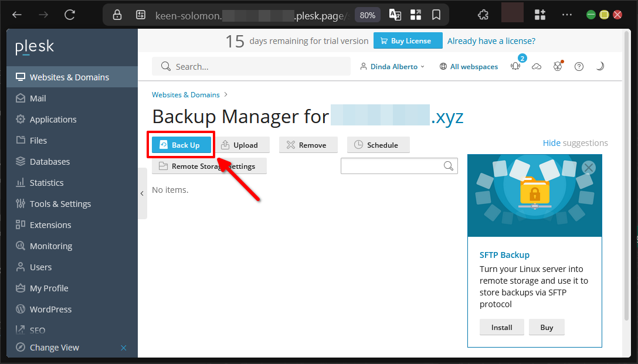Click the cloud backup status icon
Screen dimensions: 638x364
(536, 66)
